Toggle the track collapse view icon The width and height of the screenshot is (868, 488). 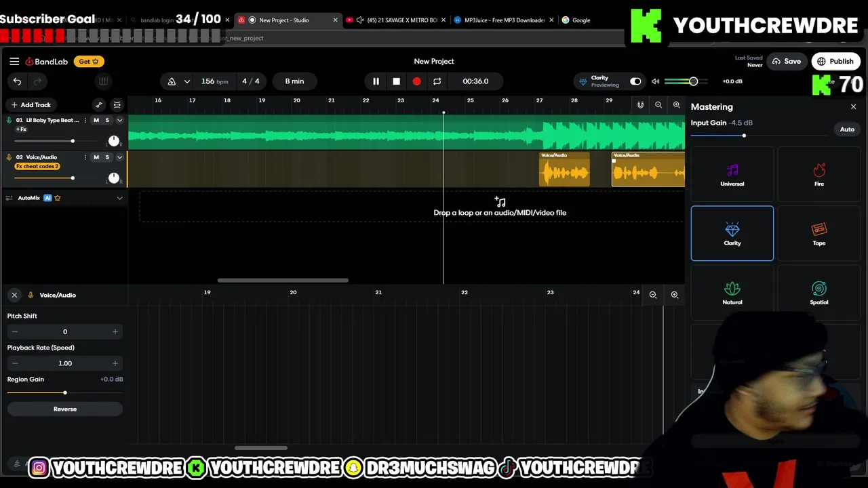[x=117, y=105]
